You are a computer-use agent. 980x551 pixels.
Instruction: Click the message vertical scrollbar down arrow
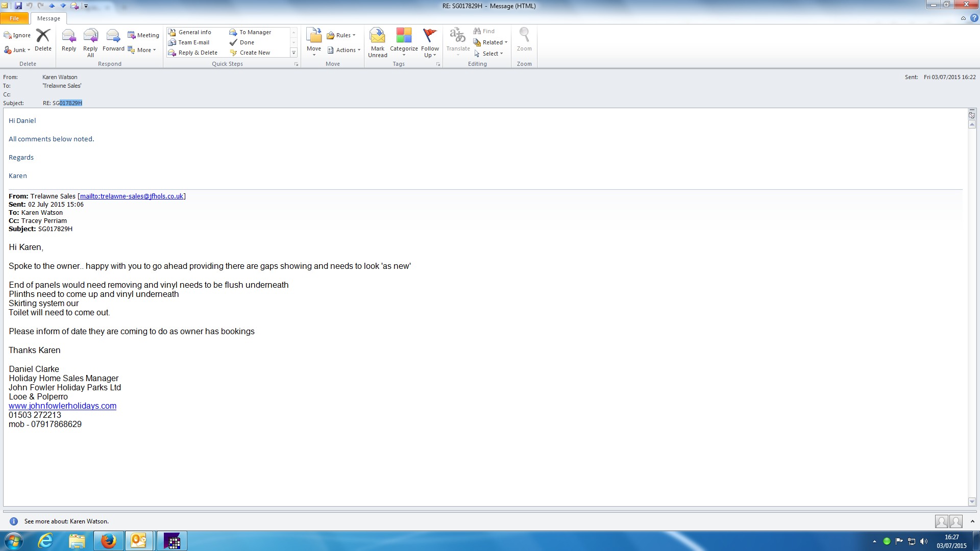click(x=972, y=502)
